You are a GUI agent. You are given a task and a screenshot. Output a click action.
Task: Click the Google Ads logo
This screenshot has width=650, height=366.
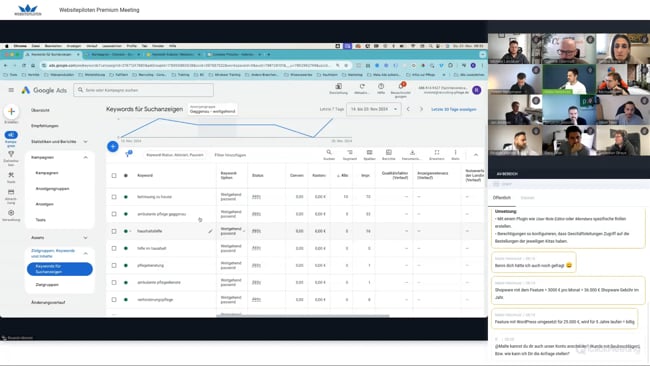click(44, 90)
